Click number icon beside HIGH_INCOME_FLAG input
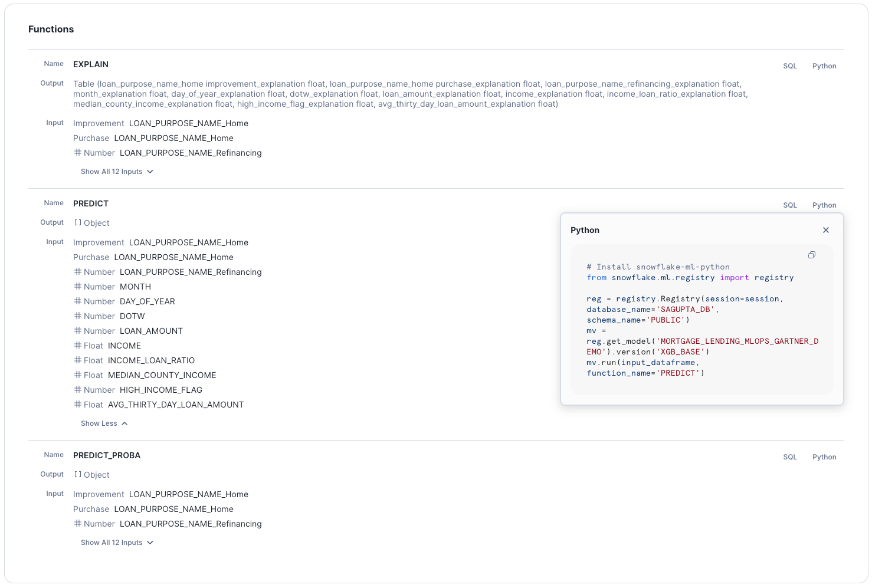The height and width of the screenshot is (588, 872). click(78, 390)
